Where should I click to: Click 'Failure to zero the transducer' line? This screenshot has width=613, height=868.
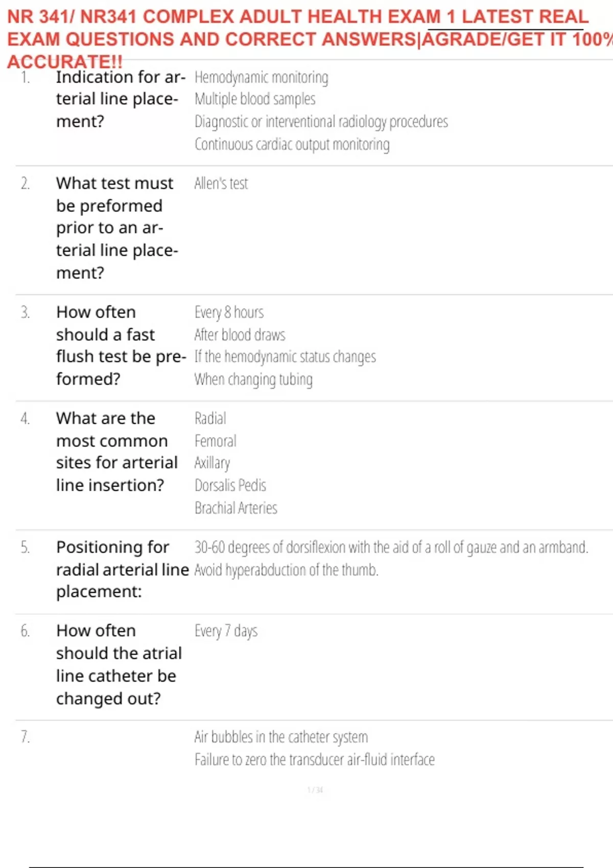click(x=314, y=760)
